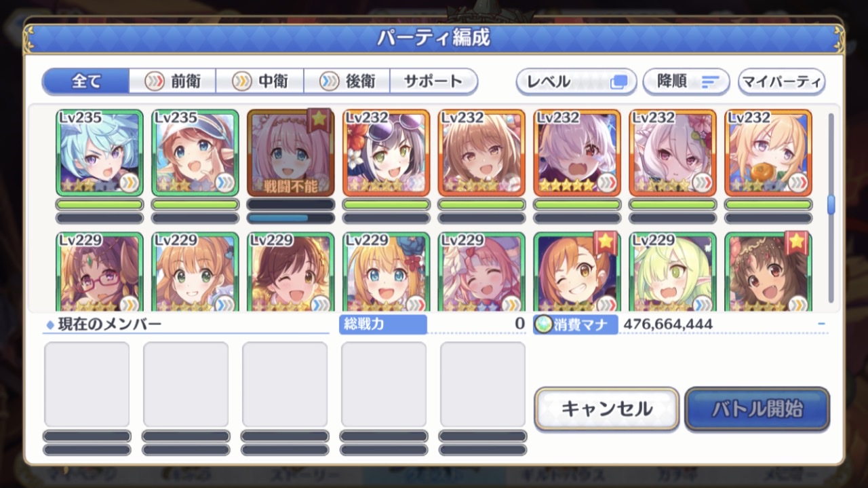Viewport: 868px width, 488px height.
Task: Open the レベル sort dropdown
Action: coord(576,82)
